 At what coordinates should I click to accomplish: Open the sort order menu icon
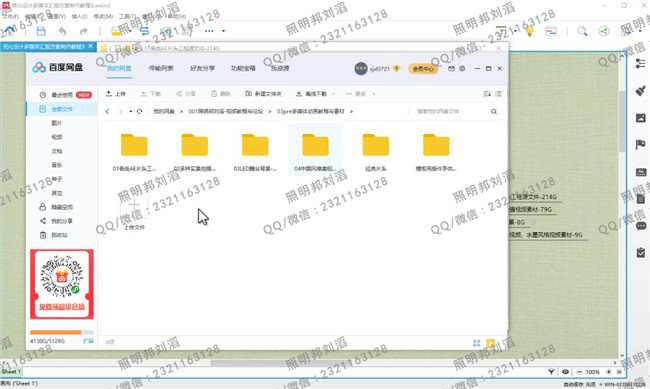487,94
